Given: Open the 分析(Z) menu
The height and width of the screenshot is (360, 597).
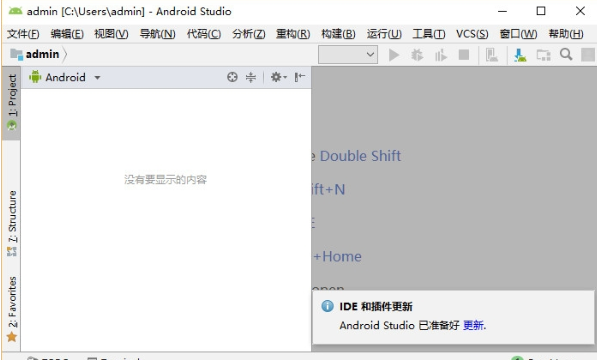Looking at the screenshot, I should coord(249,34).
